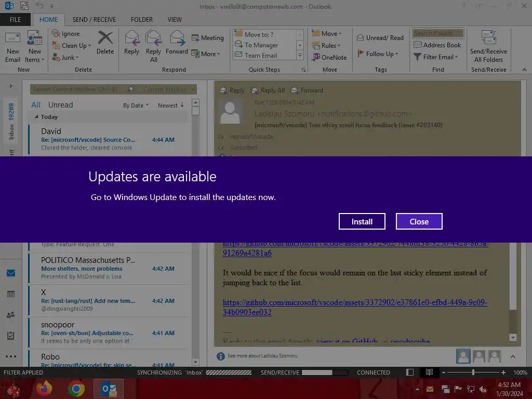Open more navigation options (three dots)
The image size is (532, 399).
11,356
